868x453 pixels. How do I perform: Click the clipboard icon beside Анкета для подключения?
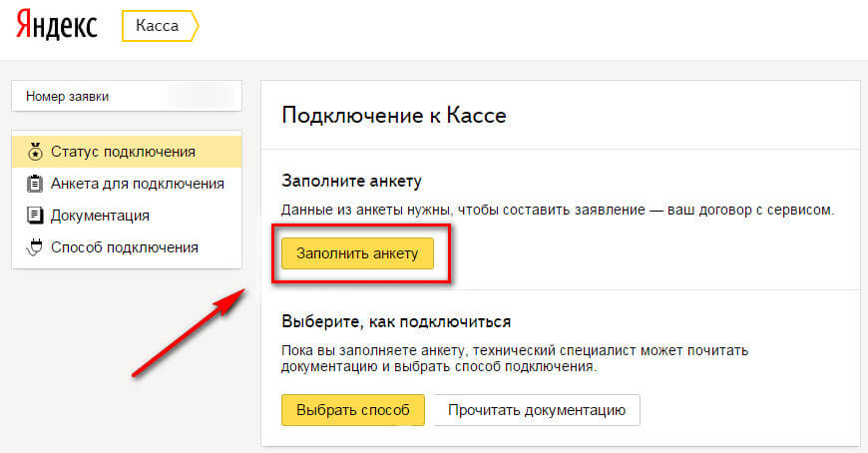pyautogui.click(x=34, y=184)
